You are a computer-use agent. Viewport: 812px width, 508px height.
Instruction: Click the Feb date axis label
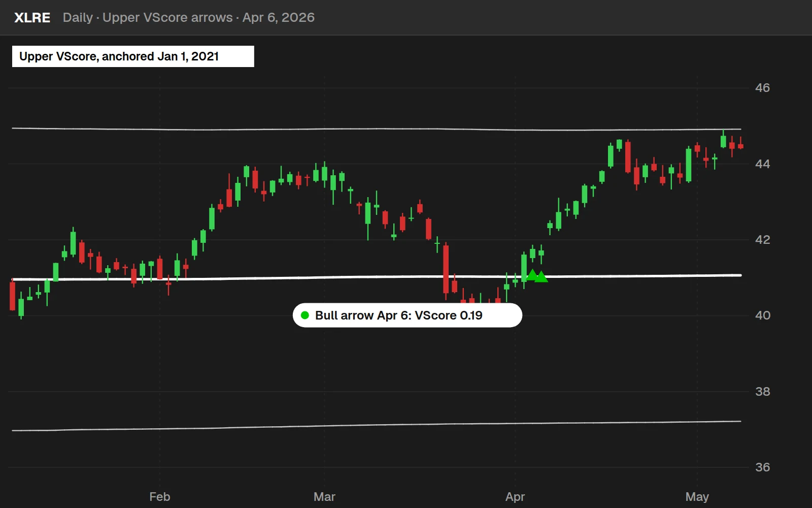(160, 497)
